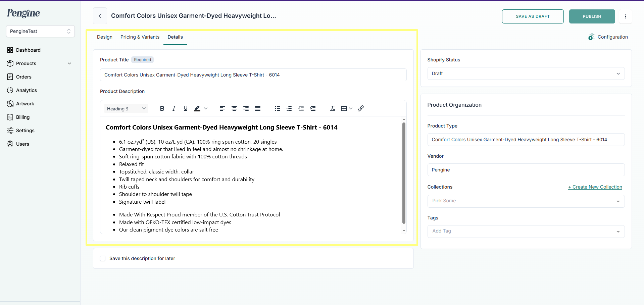644x305 pixels.
Task: Insert a bulleted list
Action: pos(278,108)
